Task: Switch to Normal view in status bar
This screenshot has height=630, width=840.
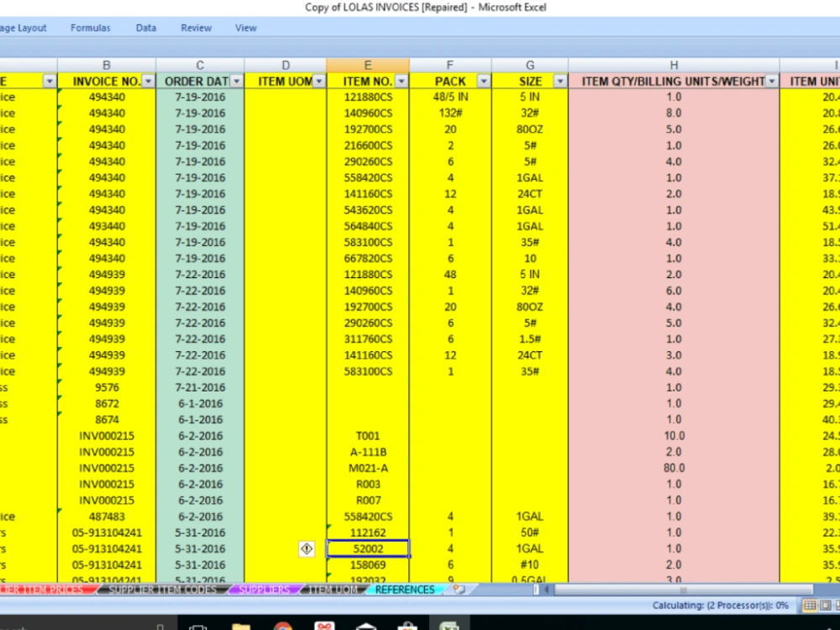Action: click(810, 606)
